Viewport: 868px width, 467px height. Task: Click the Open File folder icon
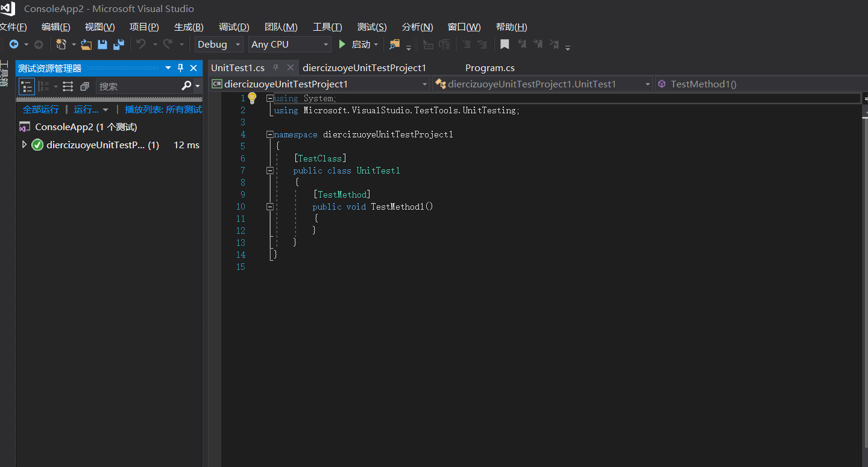coord(86,45)
